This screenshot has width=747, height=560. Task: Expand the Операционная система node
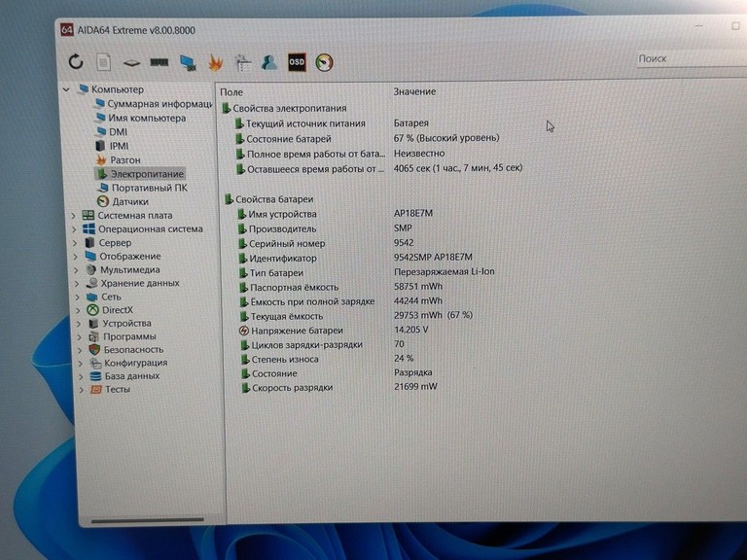(x=74, y=229)
